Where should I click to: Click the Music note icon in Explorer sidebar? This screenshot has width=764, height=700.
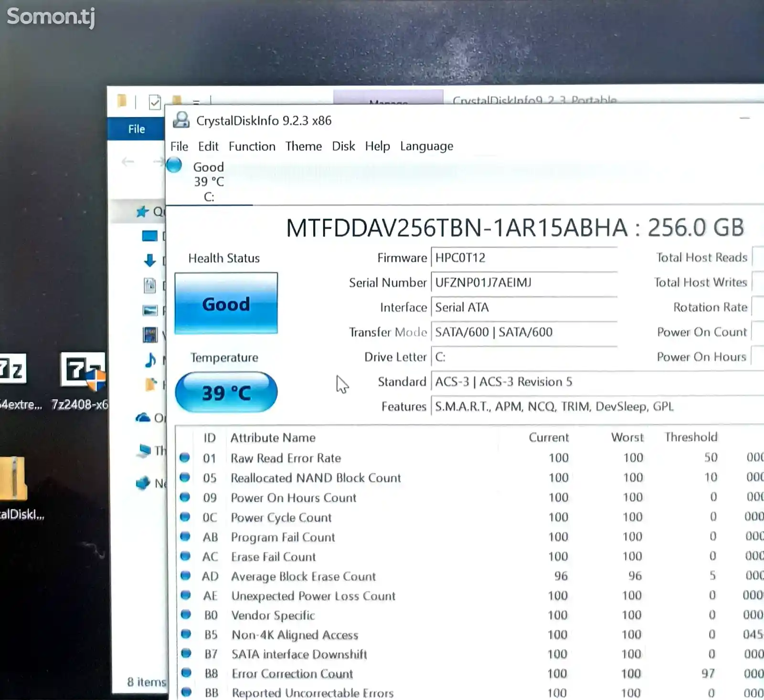coord(150,360)
